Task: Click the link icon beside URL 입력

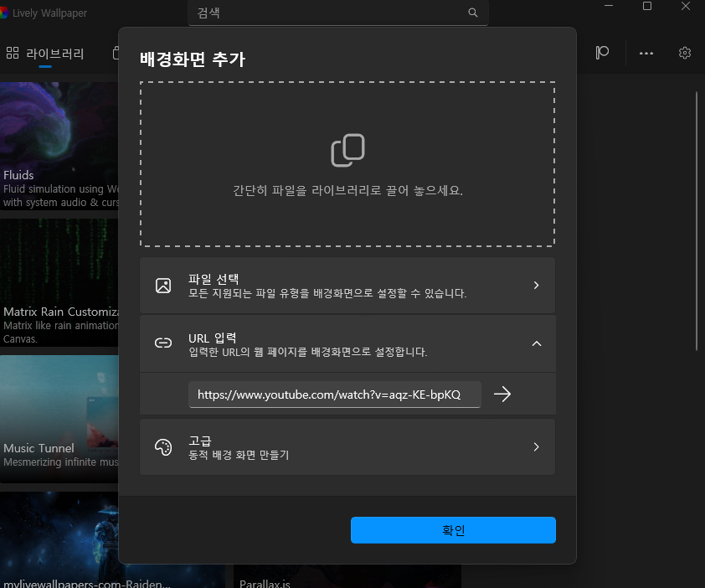Action: (x=162, y=343)
